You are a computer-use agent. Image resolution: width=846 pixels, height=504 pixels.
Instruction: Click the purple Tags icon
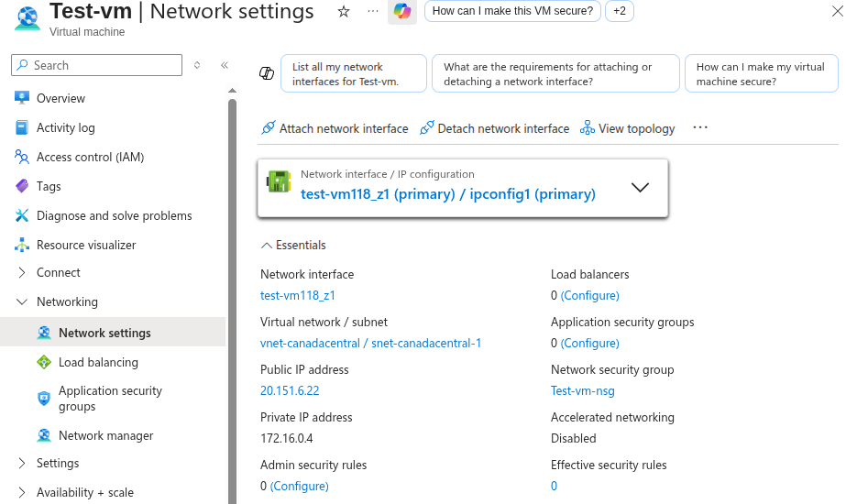point(22,186)
